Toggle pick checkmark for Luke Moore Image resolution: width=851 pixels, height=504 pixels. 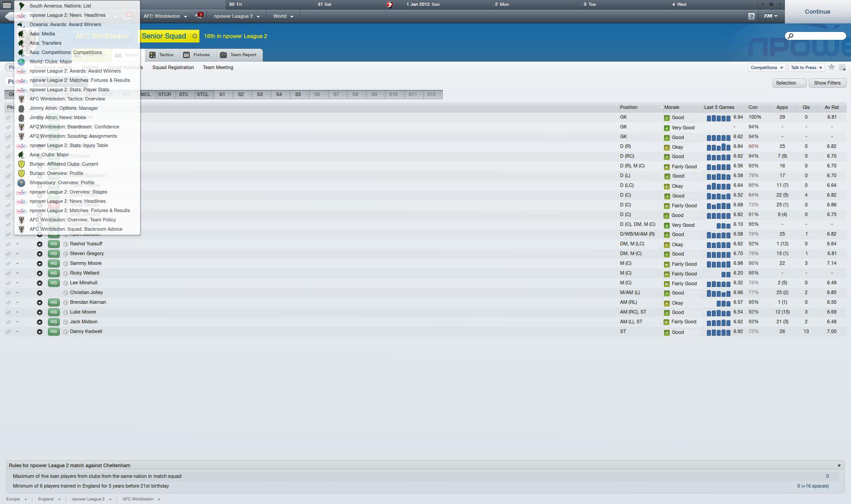[8, 312]
